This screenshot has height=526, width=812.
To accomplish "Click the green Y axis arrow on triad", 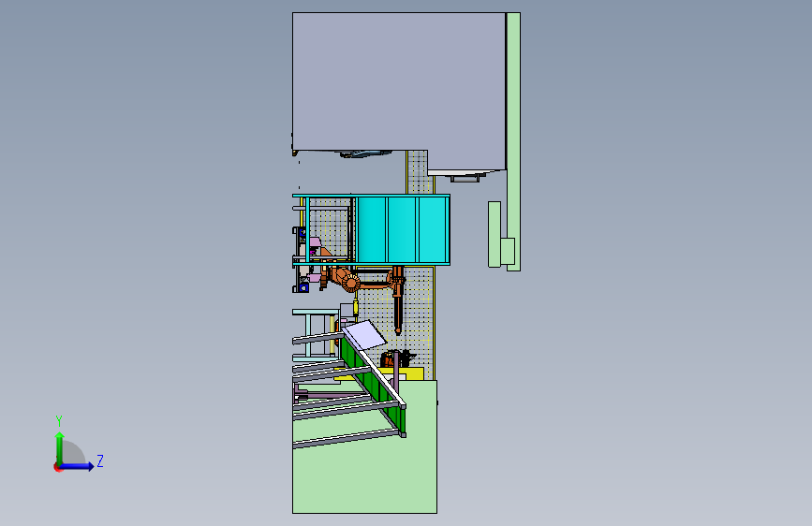I will (60, 447).
